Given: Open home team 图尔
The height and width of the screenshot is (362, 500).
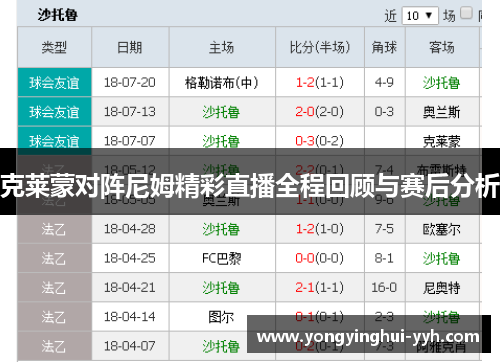Looking at the screenshot, I should [222, 317].
